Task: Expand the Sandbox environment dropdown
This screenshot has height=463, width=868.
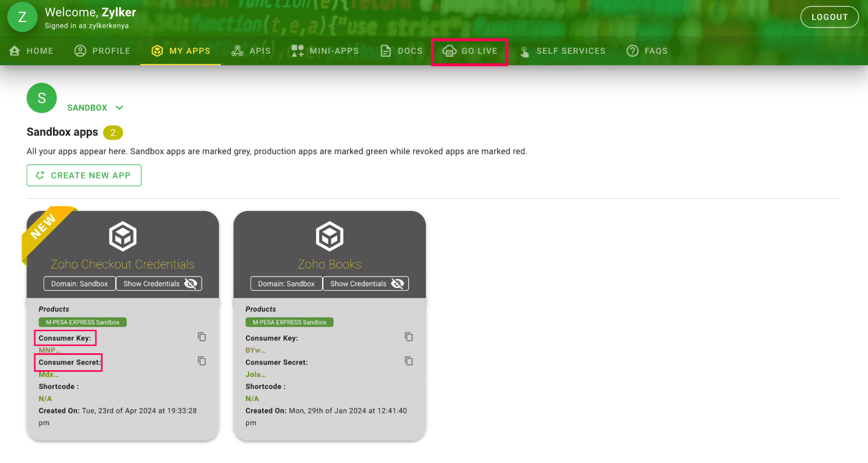Action: [x=119, y=108]
